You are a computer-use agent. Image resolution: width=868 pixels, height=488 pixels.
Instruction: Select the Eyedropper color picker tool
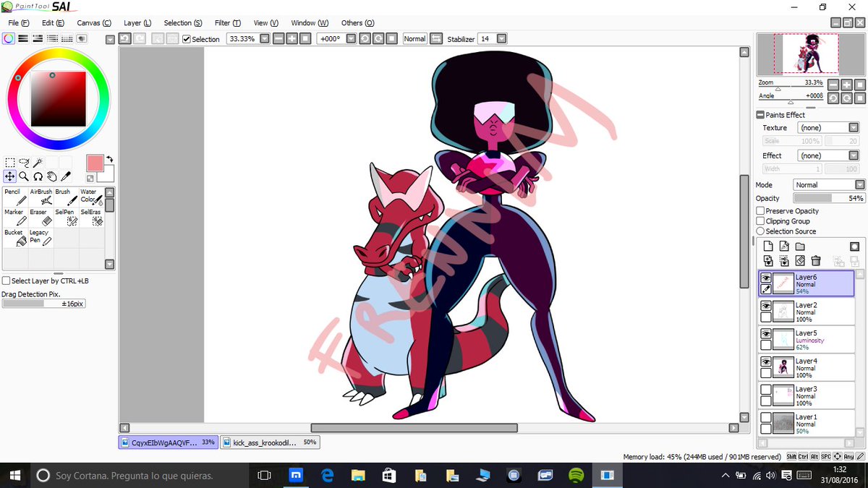point(65,176)
